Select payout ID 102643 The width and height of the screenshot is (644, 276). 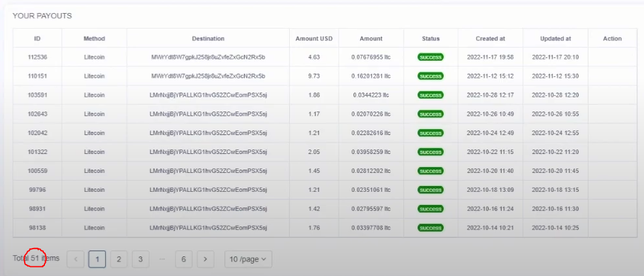tap(37, 114)
